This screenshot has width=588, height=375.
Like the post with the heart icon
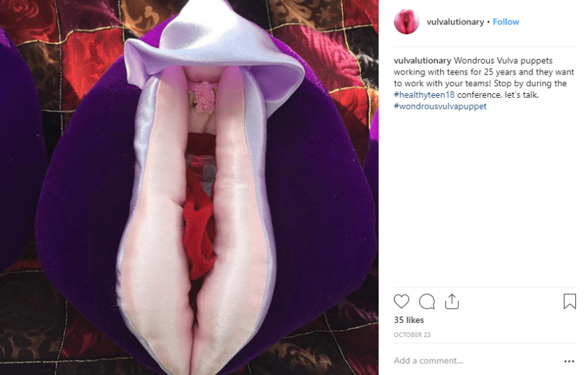click(x=401, y=302)
